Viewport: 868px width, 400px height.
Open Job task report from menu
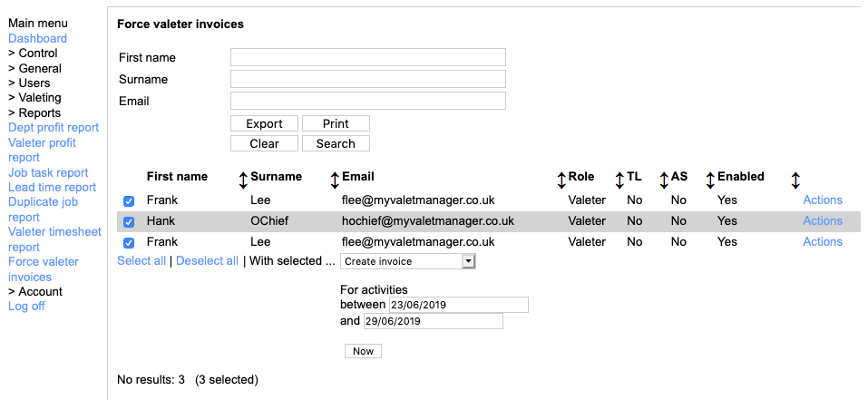(x=48, y=172)
